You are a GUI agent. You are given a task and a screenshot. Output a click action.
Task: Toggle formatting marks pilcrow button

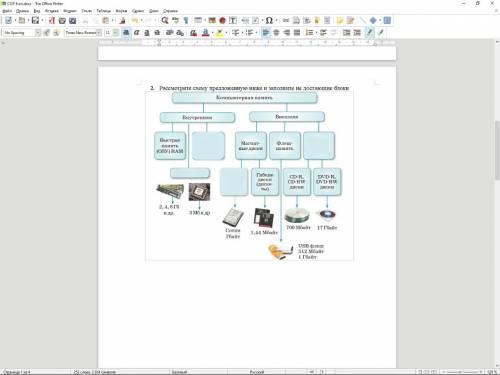point(186,20)
